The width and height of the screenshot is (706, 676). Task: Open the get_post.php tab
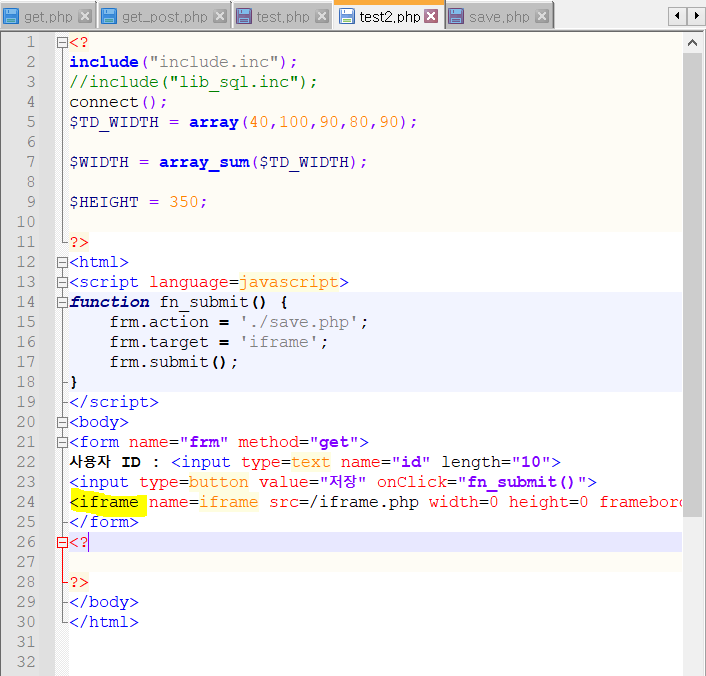[164, 17]
